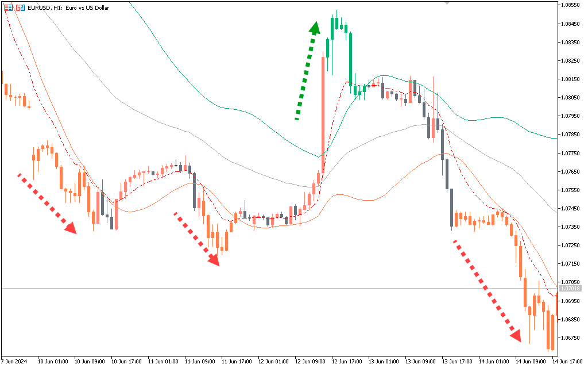Click the 7 Jun 2024 date label

pos(14,362)
